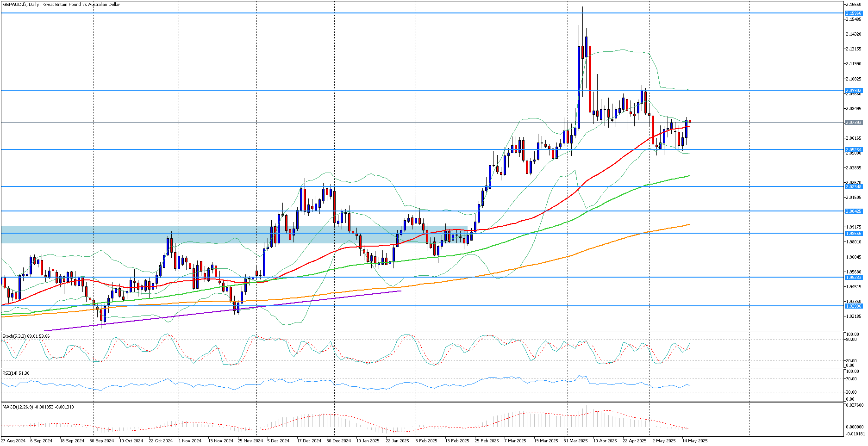This screenshot has width=868, height=446.
Task: Select the 2.02348 horizontal level price tag
Action: (x=853, y=186)
